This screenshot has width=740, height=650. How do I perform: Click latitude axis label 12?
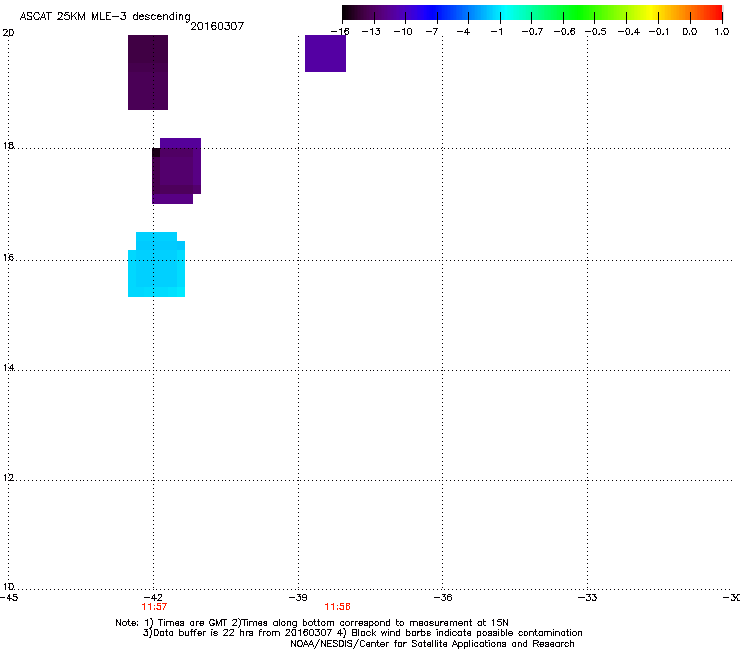pyautogui.click(x=8, y=477)
